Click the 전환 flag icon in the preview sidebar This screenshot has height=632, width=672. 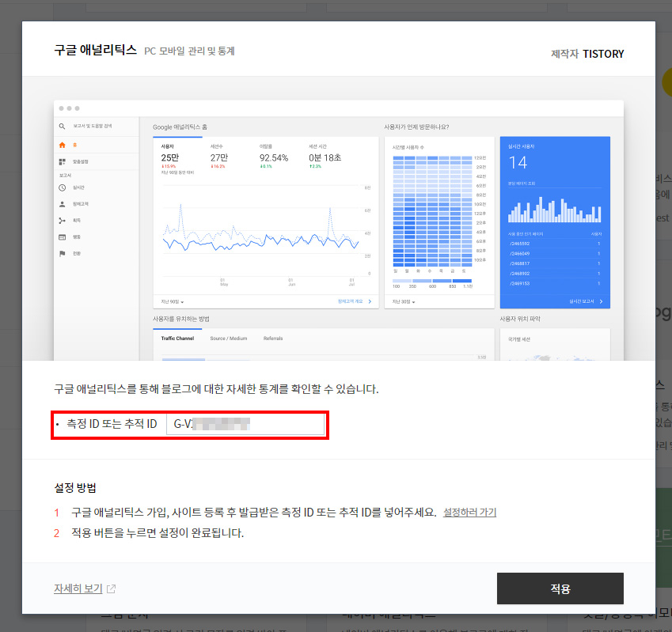pyautogui.click(x=63, y=253)
